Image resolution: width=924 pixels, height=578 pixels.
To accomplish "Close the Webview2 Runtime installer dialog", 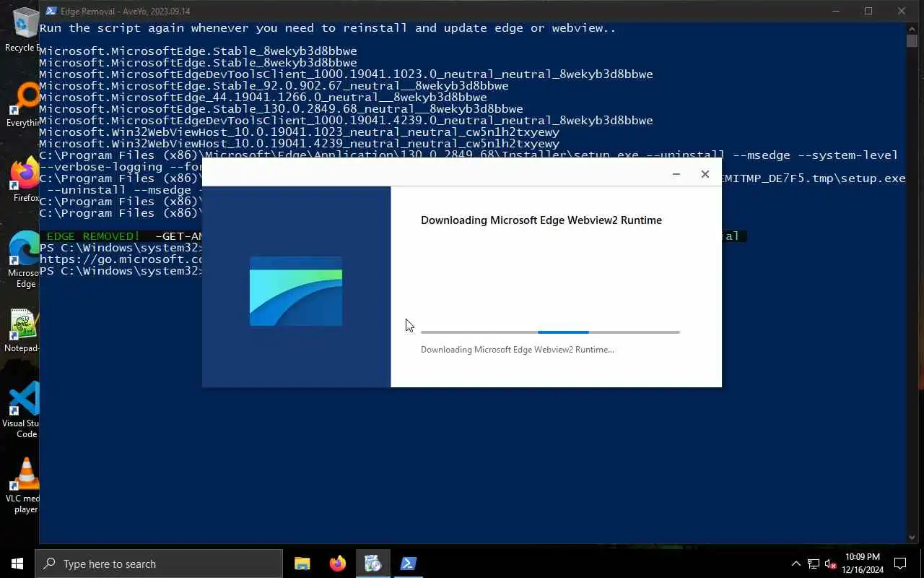I will [705, 174].
